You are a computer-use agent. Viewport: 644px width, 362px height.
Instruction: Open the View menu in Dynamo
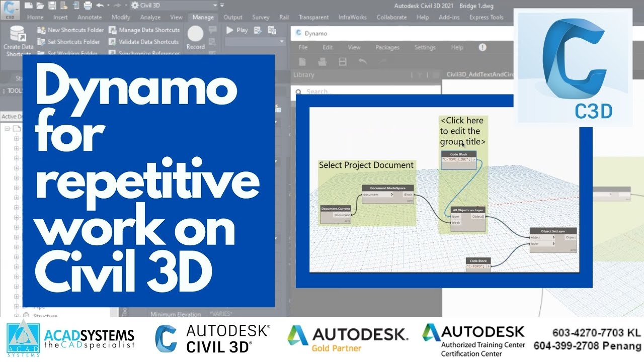click(x=354, y=47)
